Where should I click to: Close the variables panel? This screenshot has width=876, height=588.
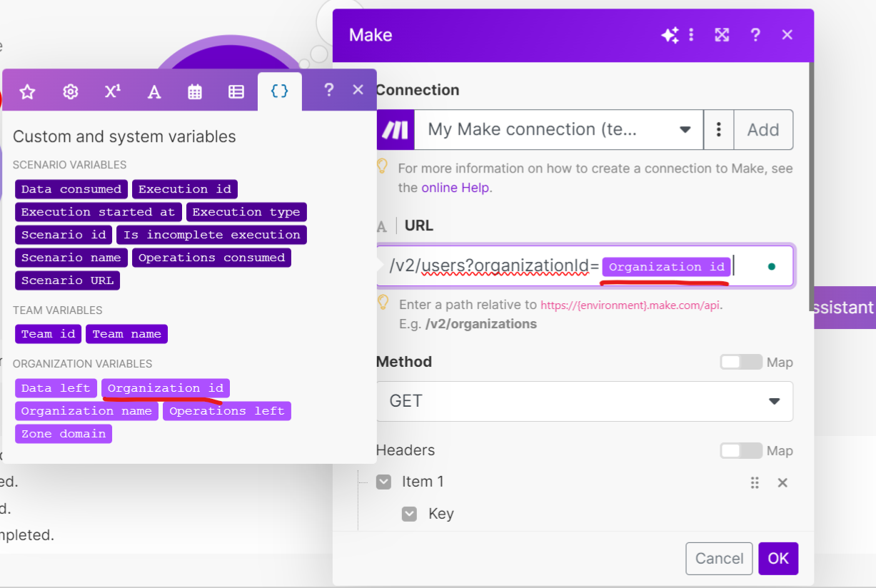pos(358,90)
